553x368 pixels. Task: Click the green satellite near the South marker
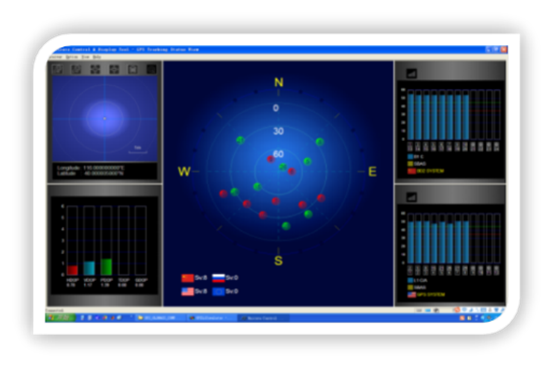[x=286, y=226]
